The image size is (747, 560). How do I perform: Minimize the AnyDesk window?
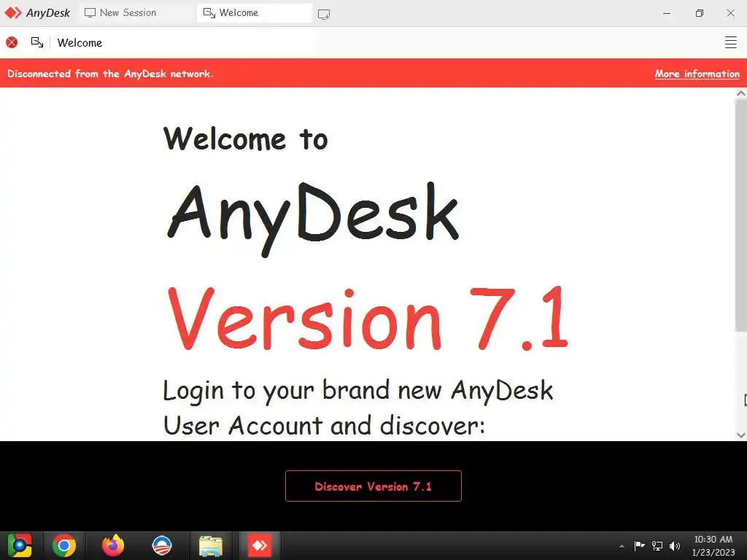coord(667,13)
